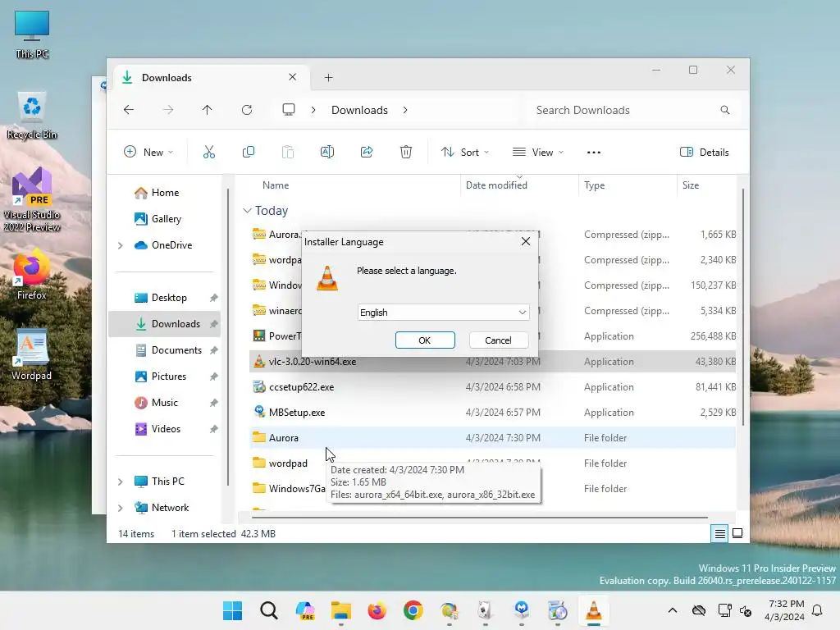840x630 pixels.
Task: Open the Windows Start menu
Action: pyautogui.click(x=232, y=610)
